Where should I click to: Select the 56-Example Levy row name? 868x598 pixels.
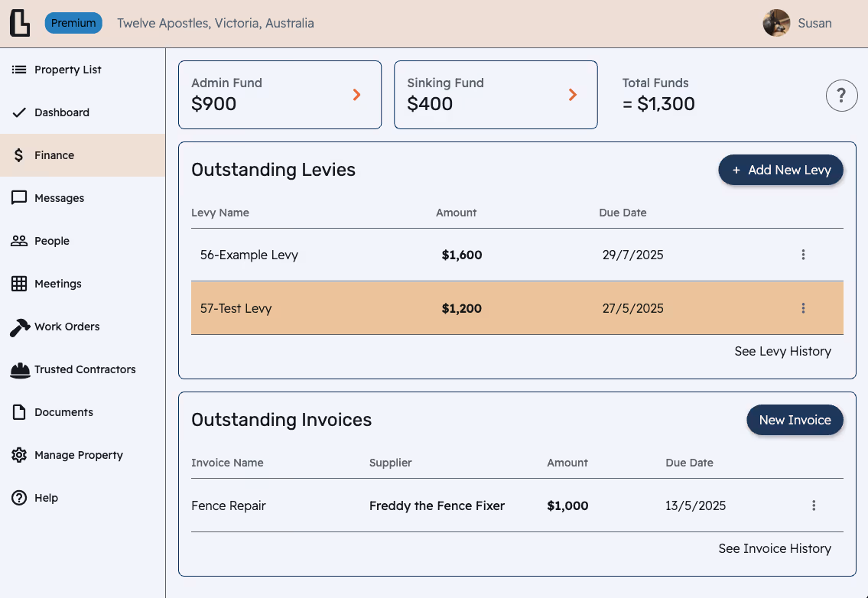tap(249, 255)
